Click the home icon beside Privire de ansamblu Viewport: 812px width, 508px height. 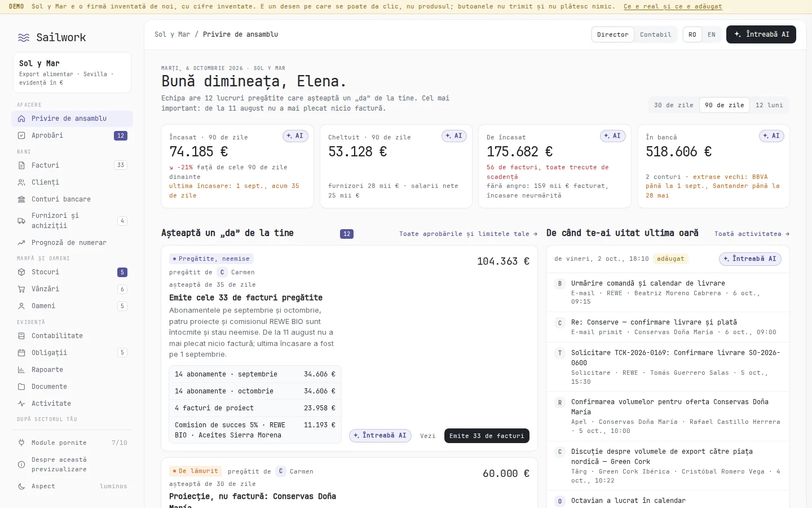[x=21, y=119]
